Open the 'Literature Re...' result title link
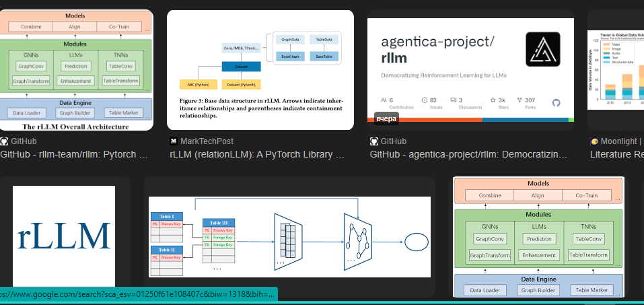The height and width of the screenshot is (305, 644). (x=617, y=155)
